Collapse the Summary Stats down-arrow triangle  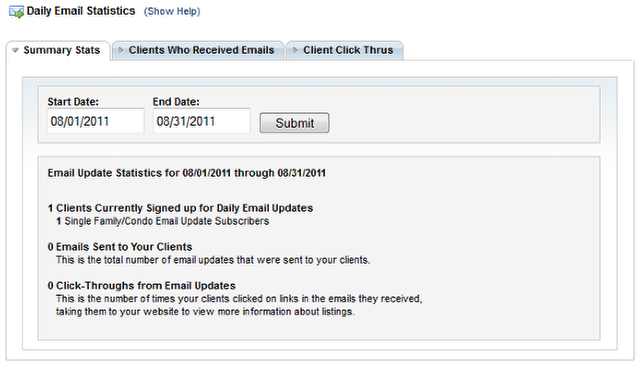16,50
